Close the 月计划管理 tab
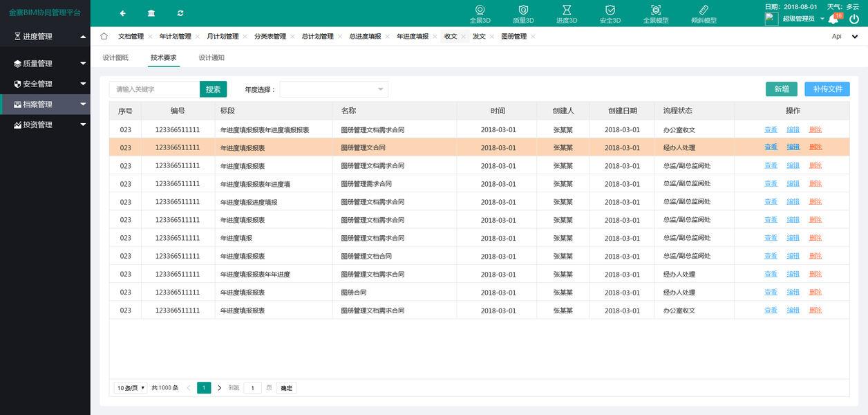Image resolution: width=868 pixels, height=415 pixels. coord(245,37)
